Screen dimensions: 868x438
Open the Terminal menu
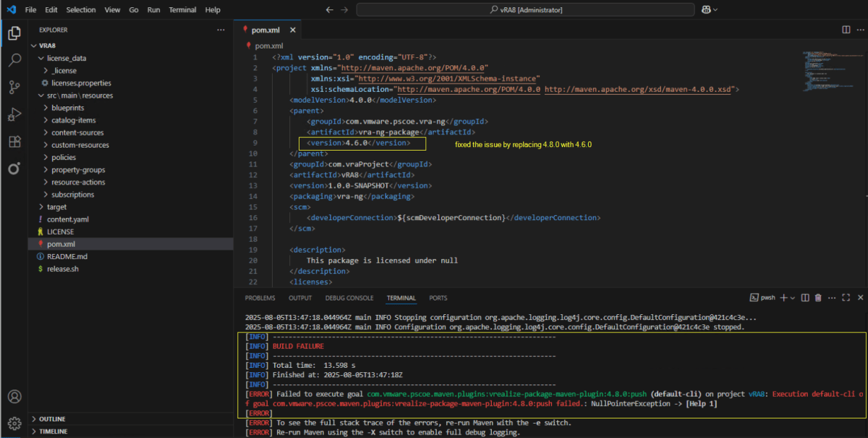pyautogui.click(x=182, y=9)
